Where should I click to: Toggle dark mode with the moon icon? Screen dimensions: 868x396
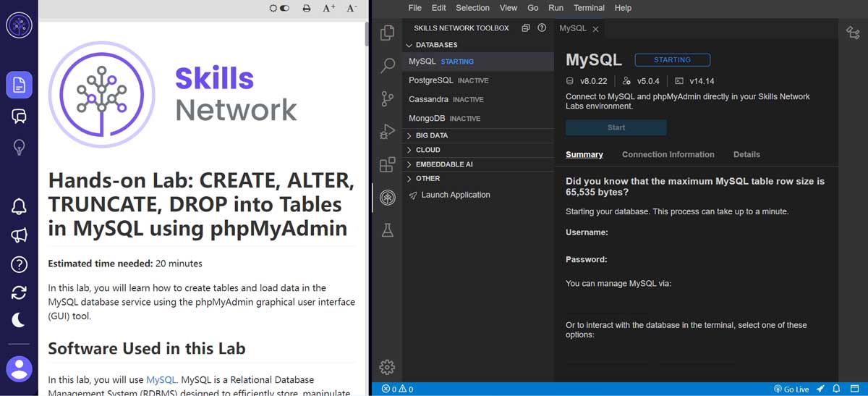click(x=19, y=319)
